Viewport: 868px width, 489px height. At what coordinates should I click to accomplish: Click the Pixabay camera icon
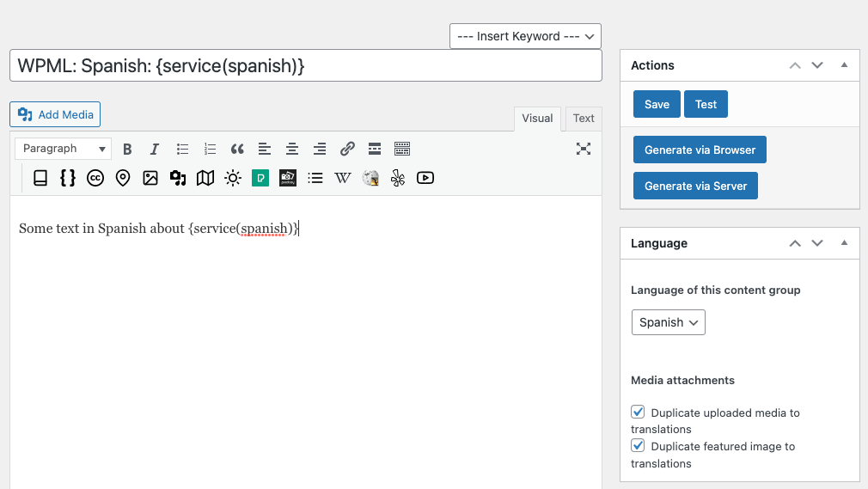[287, 178]
